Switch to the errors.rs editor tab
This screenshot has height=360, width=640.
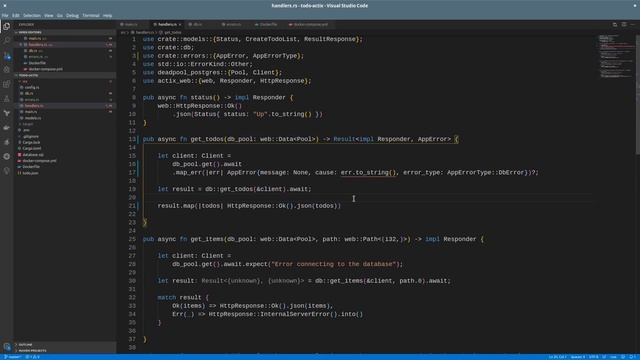(x=234, y=24)
